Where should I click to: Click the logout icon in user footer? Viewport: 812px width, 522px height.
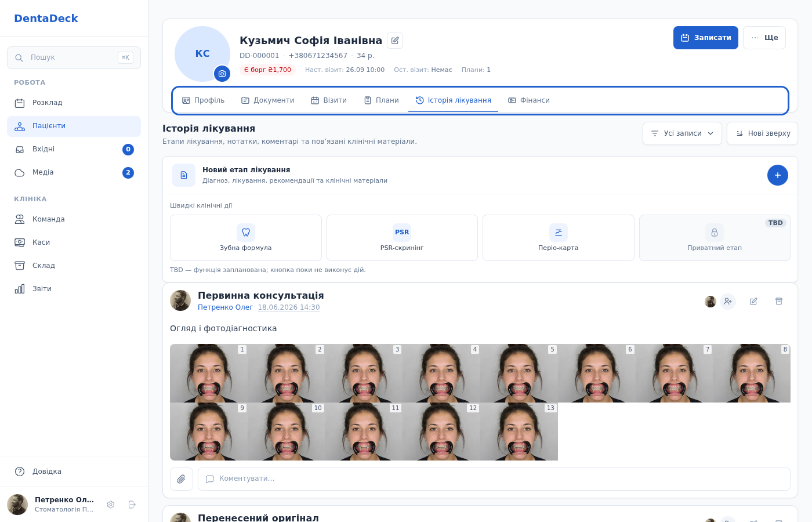point(132,505)
